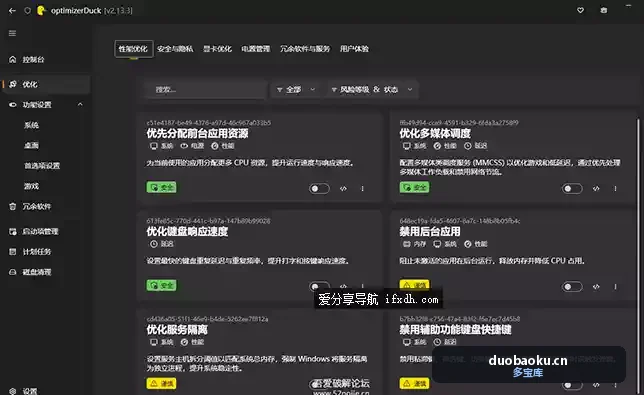
Task: Click 系统 tag on 优化服务隔离
Action: click(162, 342)
